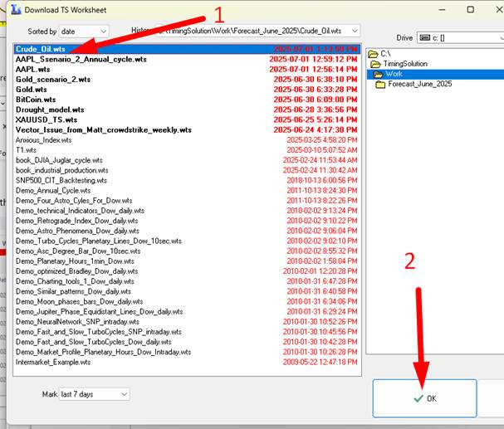Click the open folder icon beside C:\

[373, 54]
